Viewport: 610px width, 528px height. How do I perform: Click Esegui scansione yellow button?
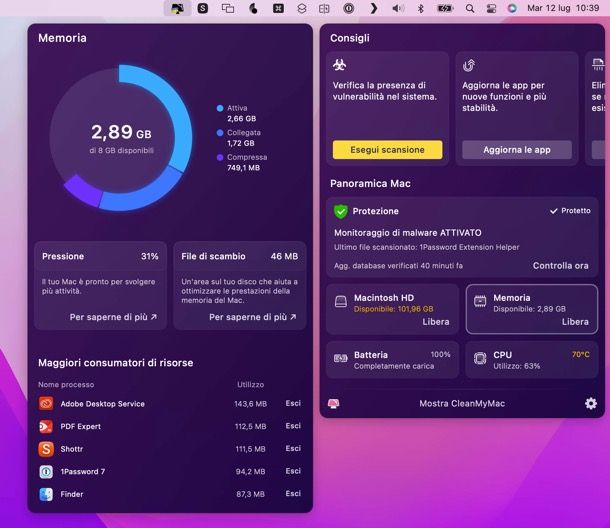(x=387, y=150)
